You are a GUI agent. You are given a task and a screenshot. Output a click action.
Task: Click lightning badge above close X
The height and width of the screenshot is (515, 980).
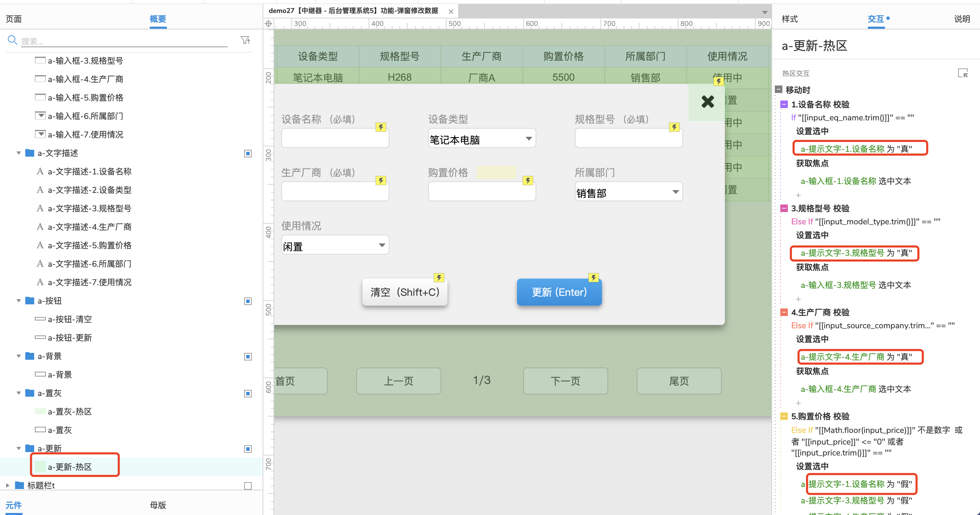pyautogui.click(x=718, y=81)
